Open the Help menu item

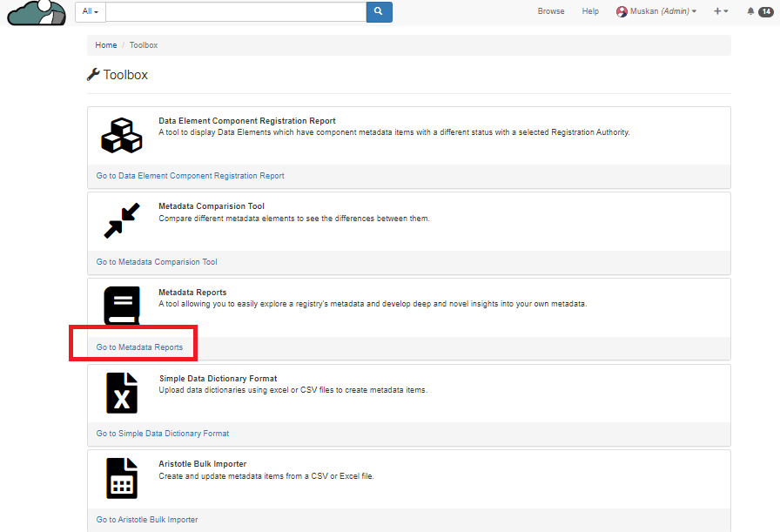pos(590,11)
